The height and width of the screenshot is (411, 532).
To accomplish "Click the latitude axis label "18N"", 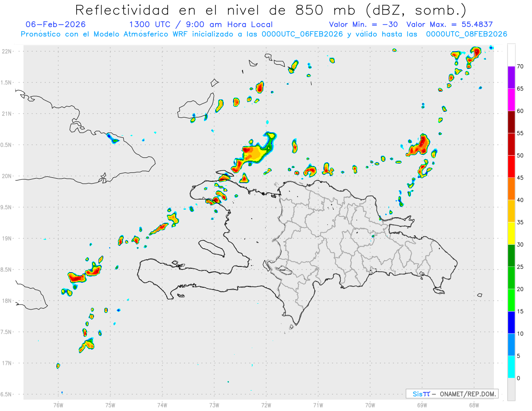I will pos(7,301).
